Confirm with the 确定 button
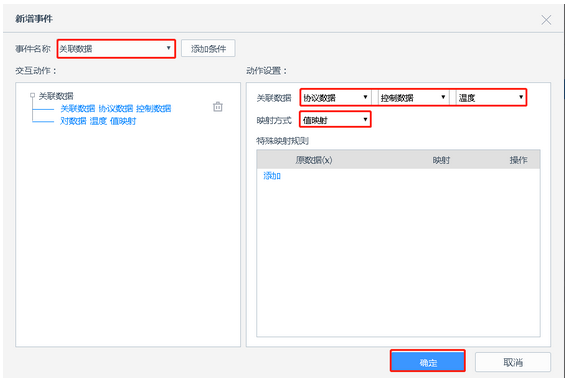 click(x=428, y=361)
